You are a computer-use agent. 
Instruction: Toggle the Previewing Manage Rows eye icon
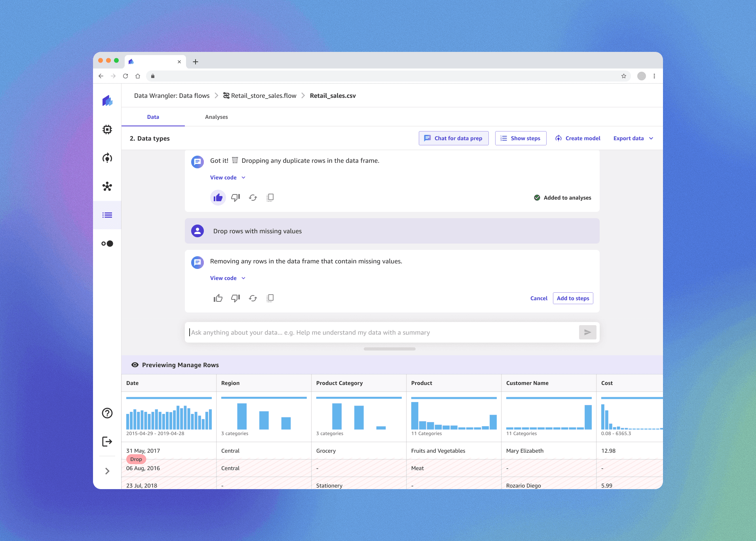click(x=135, y=365)
